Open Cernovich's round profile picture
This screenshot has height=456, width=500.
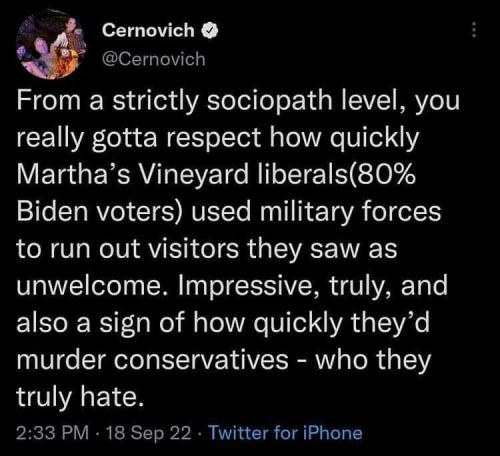click(x=51, y=44)
